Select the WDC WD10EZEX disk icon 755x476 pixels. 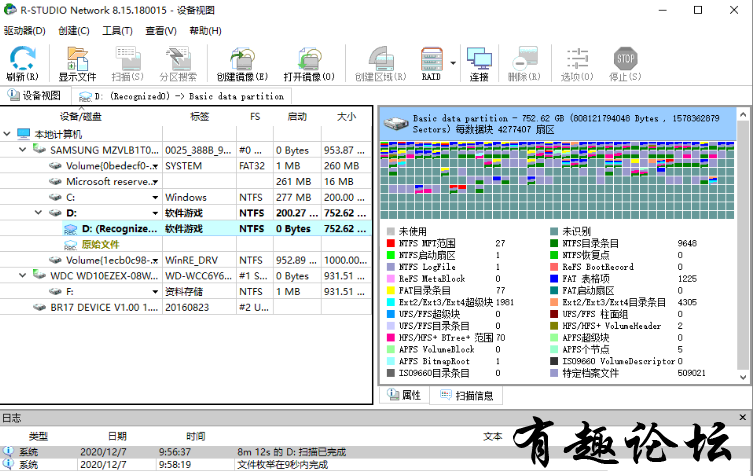tap(39, 275)
